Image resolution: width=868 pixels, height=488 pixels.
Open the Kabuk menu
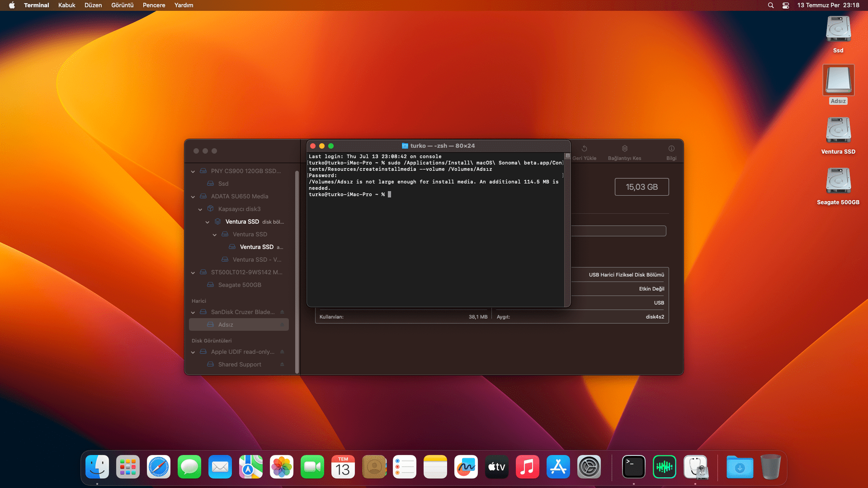click(66, 5)
